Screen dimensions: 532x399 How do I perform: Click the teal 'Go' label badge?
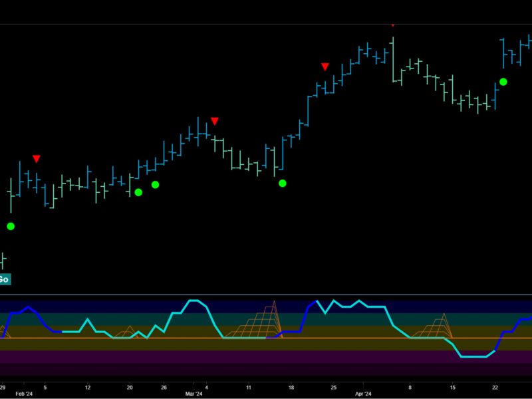[x=5, y=279]
